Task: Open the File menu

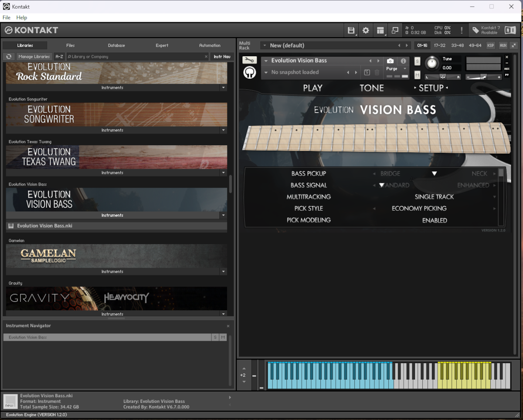Action: [x=7, y=17]
